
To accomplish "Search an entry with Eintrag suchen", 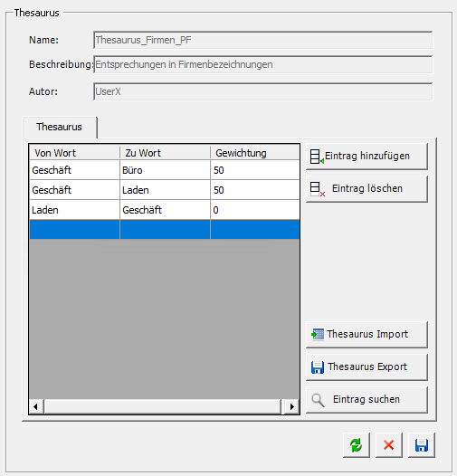I will point(367,399).
